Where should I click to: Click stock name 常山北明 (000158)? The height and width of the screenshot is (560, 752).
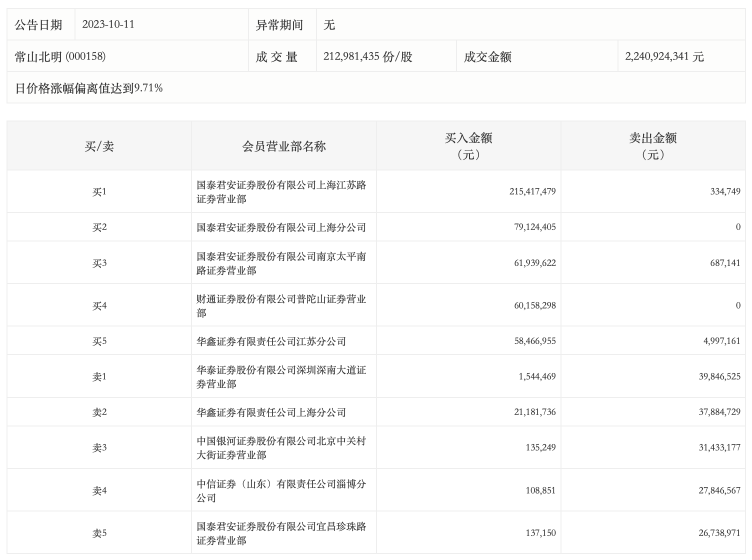(60, 56)
